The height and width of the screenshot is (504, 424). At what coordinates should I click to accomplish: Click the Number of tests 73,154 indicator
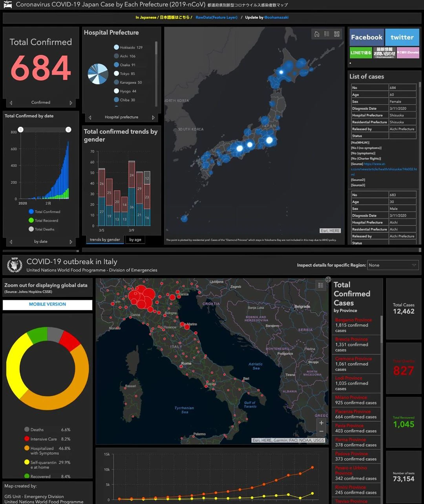pyautogui.click(x=404, y=477)
